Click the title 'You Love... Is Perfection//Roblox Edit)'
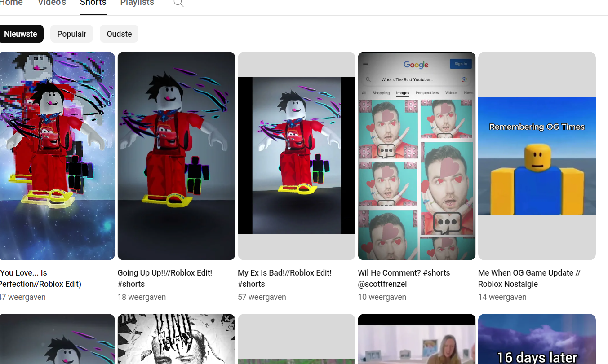Screen dimensions: 608x364 point(40,278)
